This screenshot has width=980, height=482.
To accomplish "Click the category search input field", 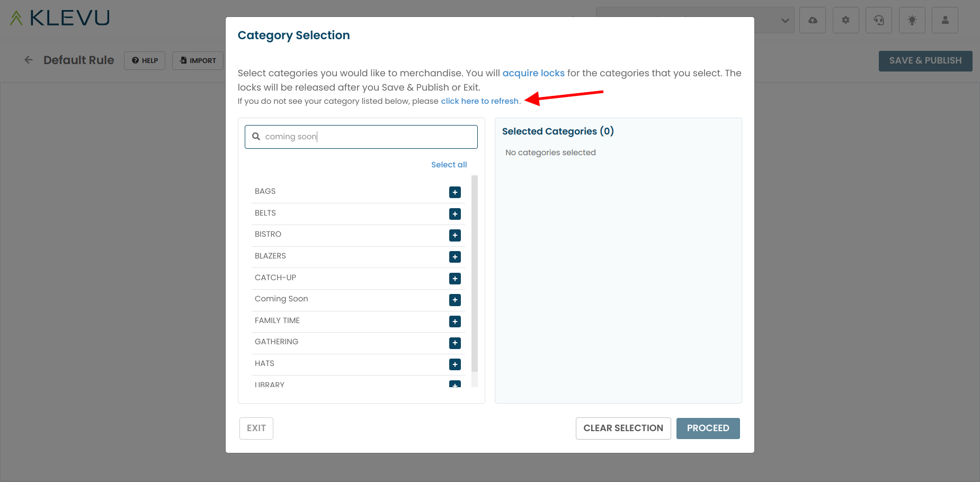I will [x=361, y=137].
